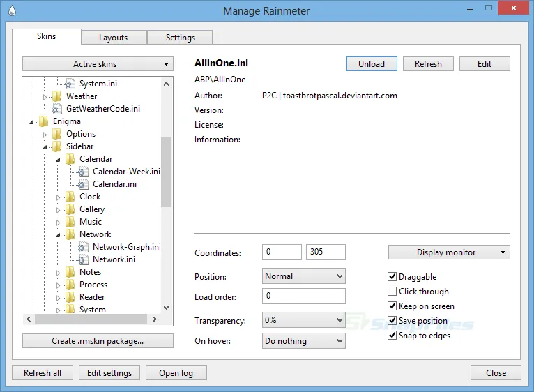Minimize the Manage Rainmeter window
Viewport: 534px width, 392px height.
point(470,9)
